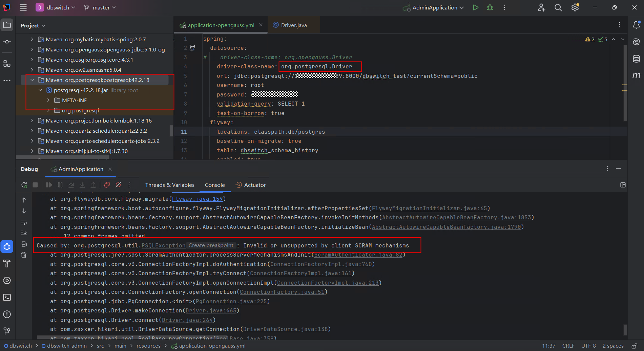644x351 pixels.
Task: Select the Console tab
Action: coord(215,185)
